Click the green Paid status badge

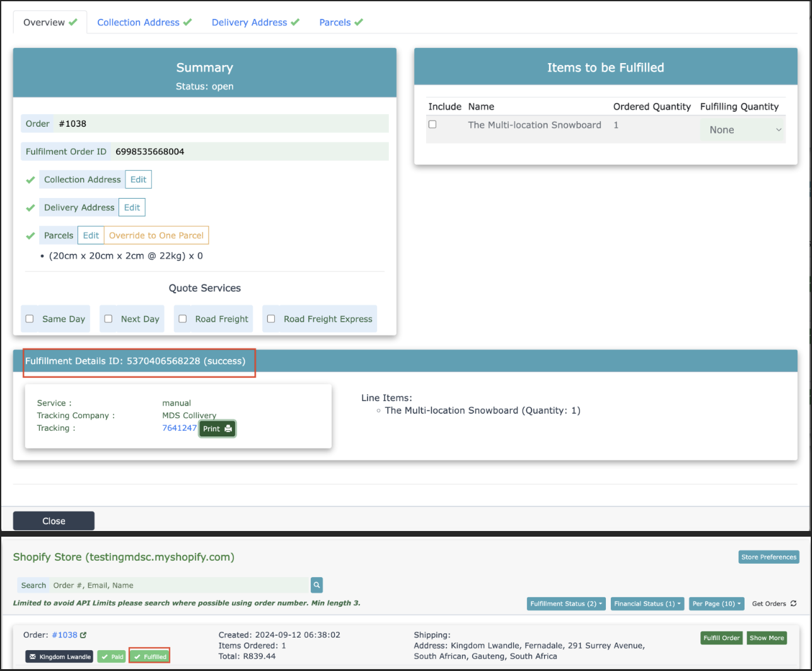point(112,656)
